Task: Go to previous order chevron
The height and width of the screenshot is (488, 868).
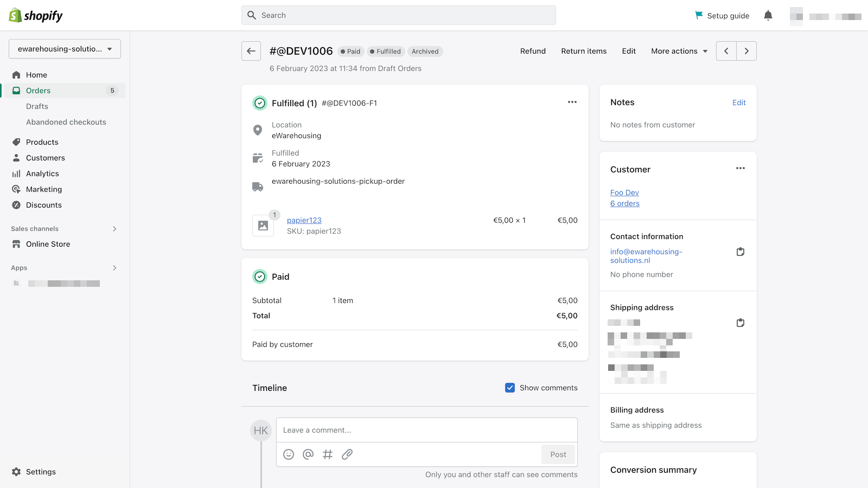Action: (x=726, y=51)
